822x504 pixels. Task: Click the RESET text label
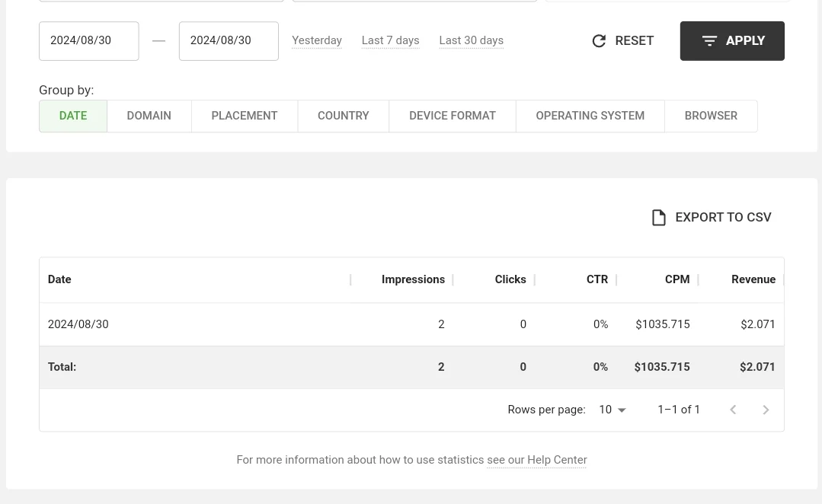(635, 41)
